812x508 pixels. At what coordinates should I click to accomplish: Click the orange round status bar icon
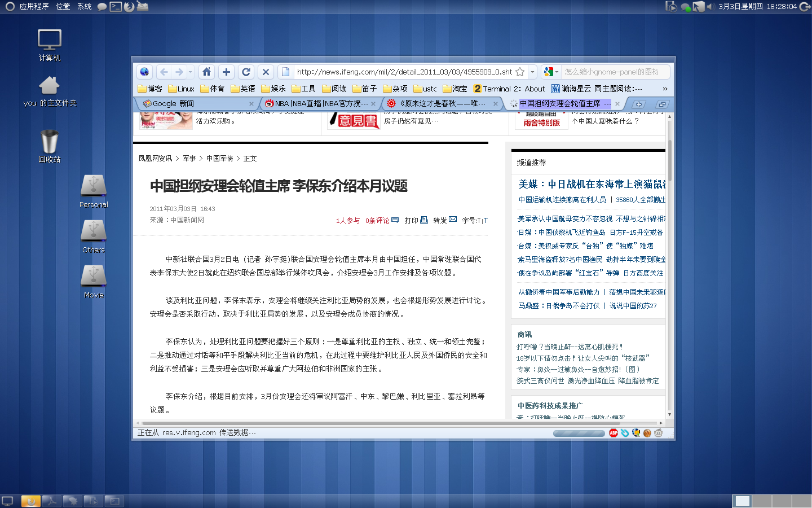tap(647, 433)
